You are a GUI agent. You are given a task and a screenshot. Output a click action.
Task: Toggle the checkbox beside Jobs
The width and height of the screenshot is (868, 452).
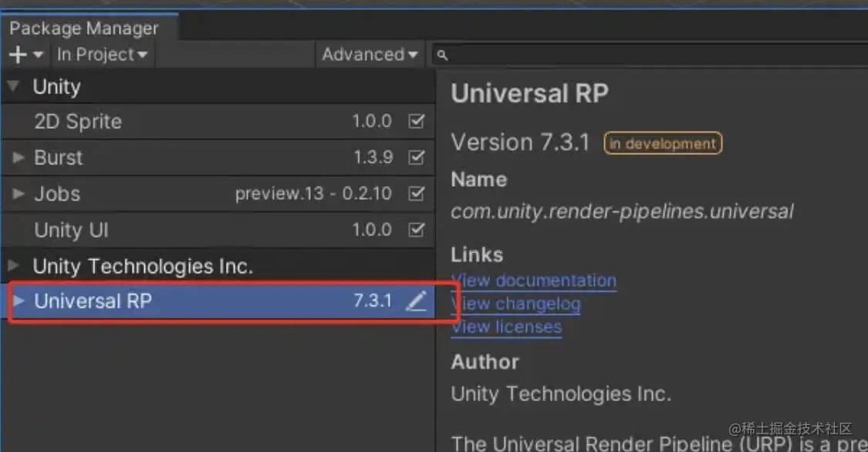pyautogui.click(x=417, y=194)
